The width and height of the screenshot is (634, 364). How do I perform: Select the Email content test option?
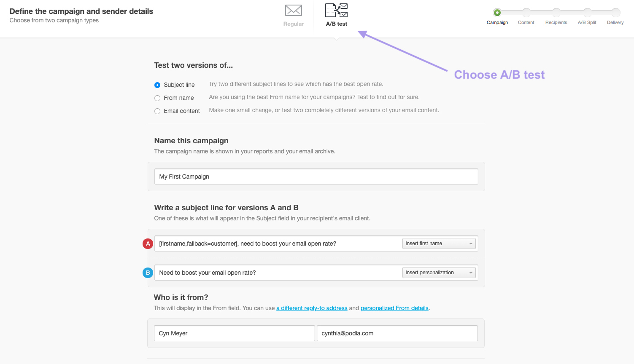[157, 111]
